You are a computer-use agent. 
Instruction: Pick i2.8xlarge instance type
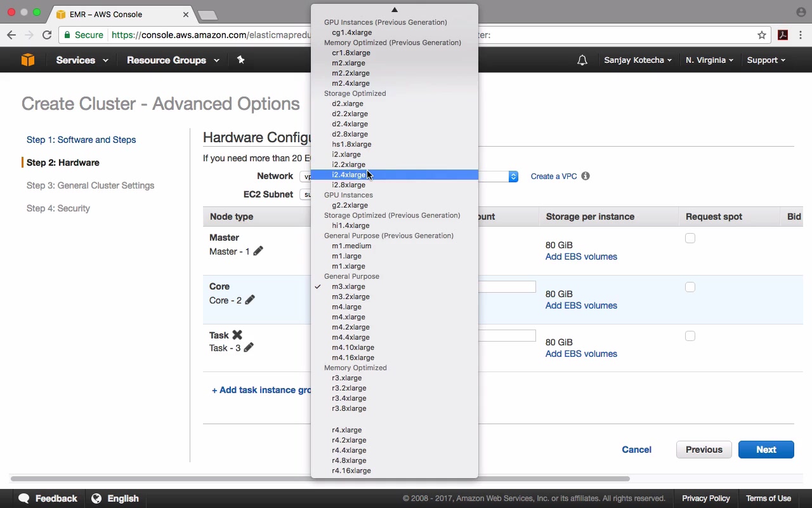pos(394,185)
